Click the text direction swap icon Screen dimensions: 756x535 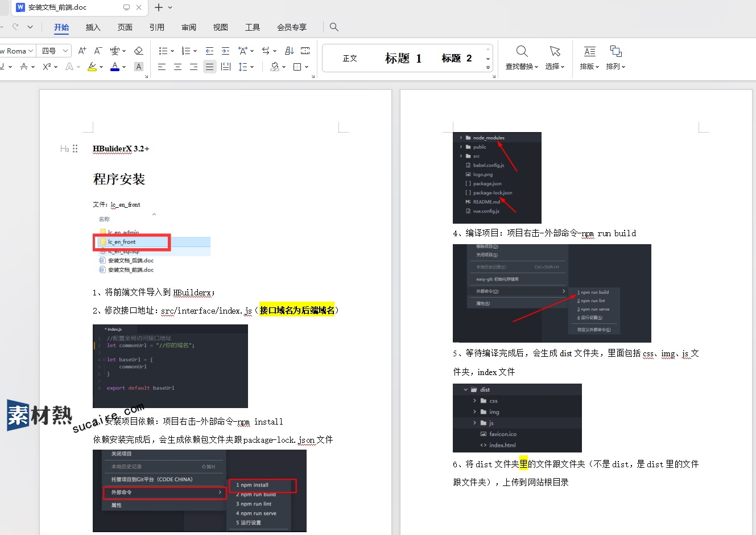pos(266,51)
